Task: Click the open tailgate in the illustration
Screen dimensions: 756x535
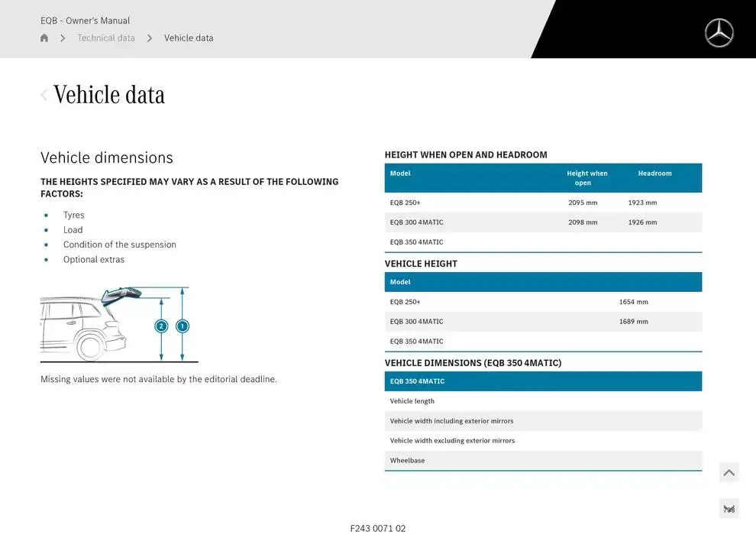Action: coord(121,294)
